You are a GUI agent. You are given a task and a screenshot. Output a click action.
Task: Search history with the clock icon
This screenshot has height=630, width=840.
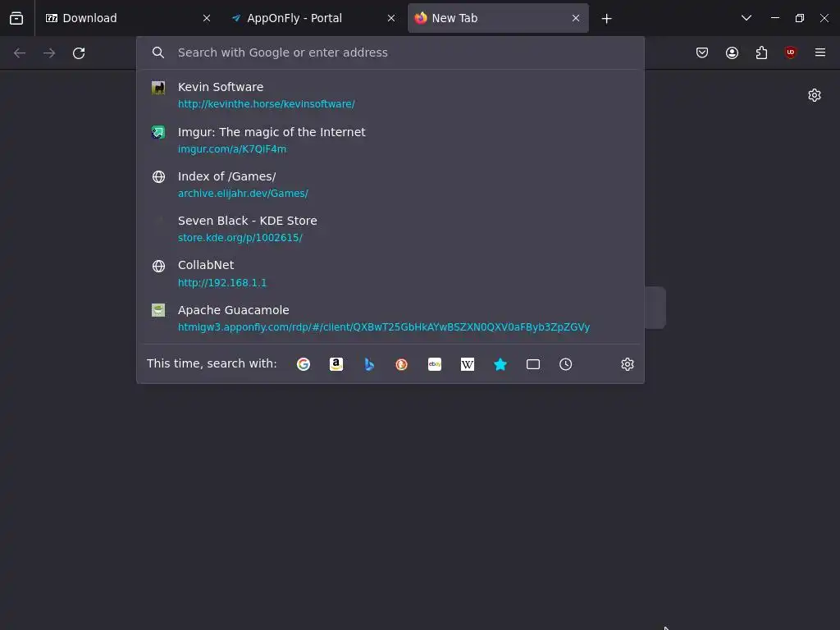[x=566, y=364]
